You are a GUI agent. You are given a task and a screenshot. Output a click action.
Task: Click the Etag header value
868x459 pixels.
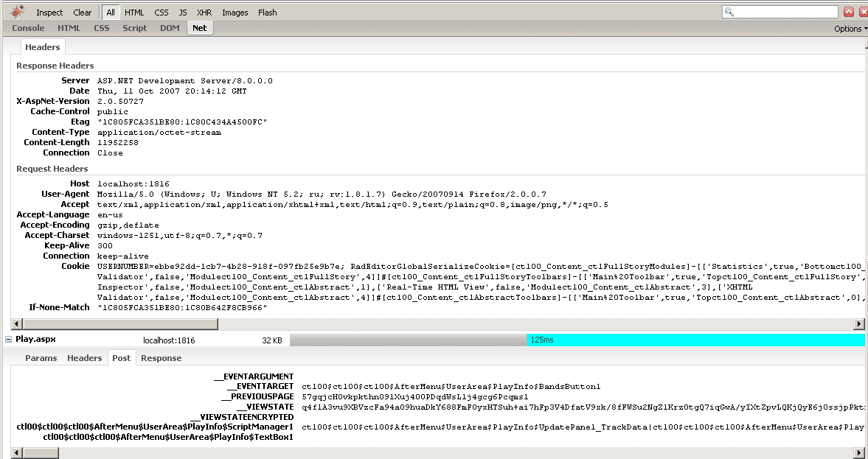click(x=182, y=122)
